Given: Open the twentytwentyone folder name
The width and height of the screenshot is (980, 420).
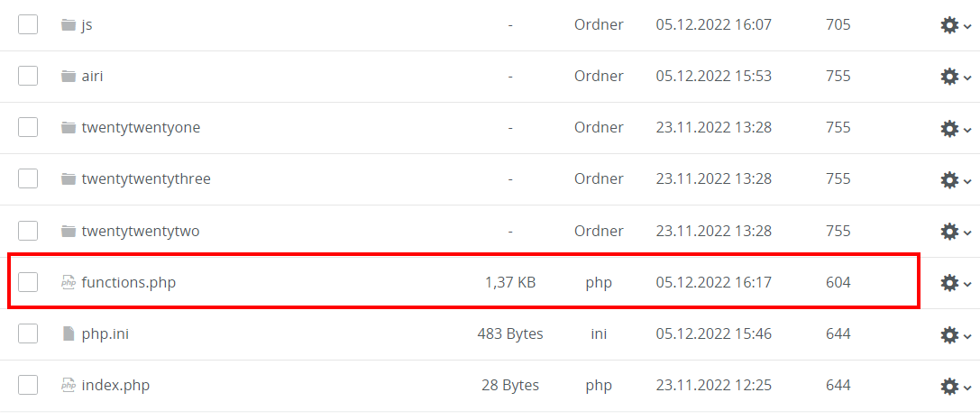Looking at the screenshot, I should 141,128.
